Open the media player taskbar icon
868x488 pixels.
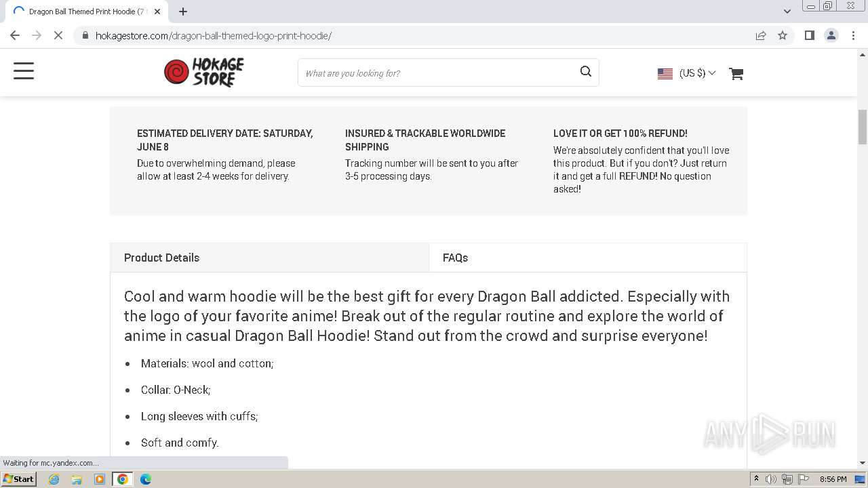point(100,479)
